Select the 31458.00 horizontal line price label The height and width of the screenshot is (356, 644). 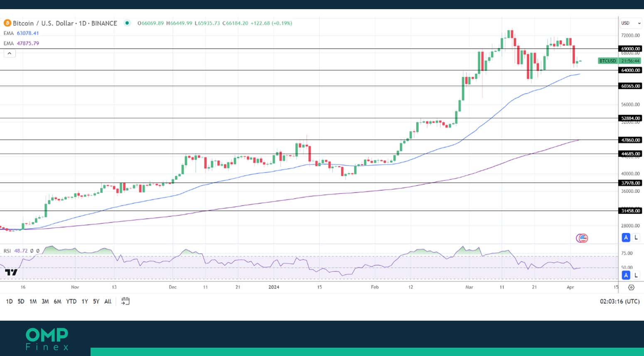point(630,211)
